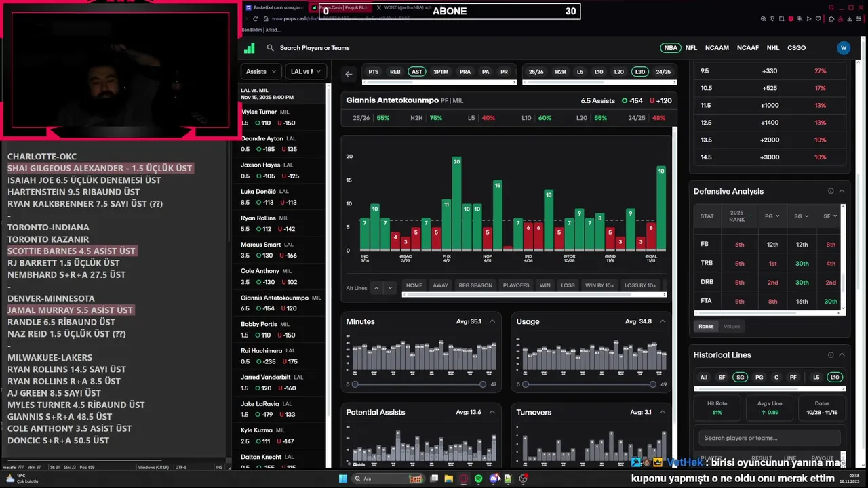
Task: Click the Search Players or Teams field
Action: 314,48
